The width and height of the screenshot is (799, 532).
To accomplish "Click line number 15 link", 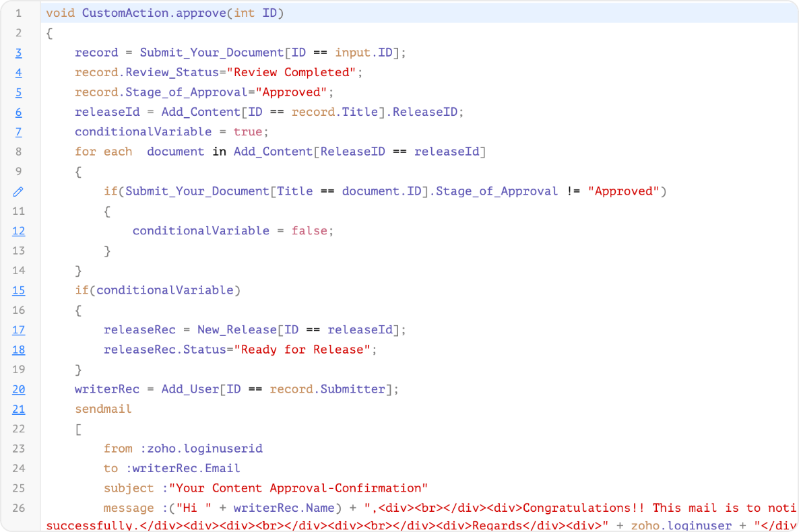I will coord(18,290).
